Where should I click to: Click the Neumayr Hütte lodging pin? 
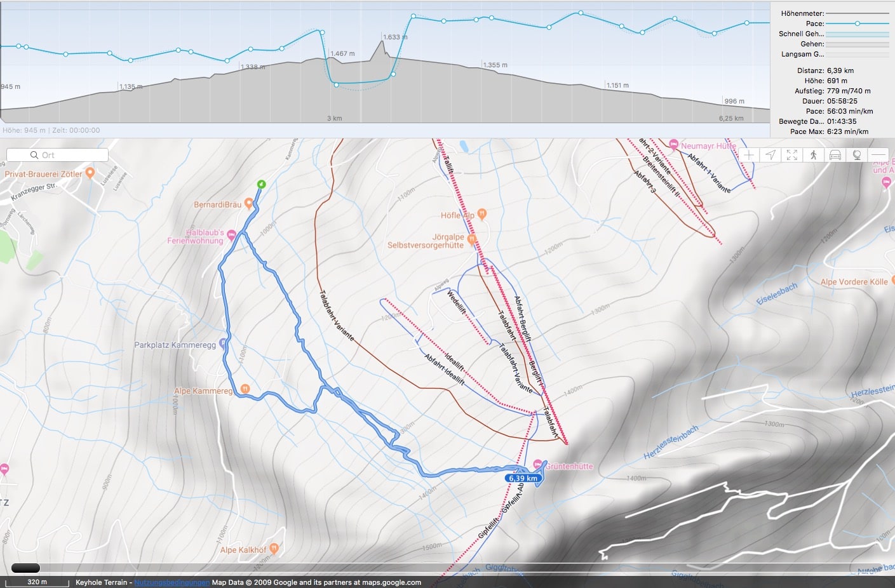tap(674, 145)
